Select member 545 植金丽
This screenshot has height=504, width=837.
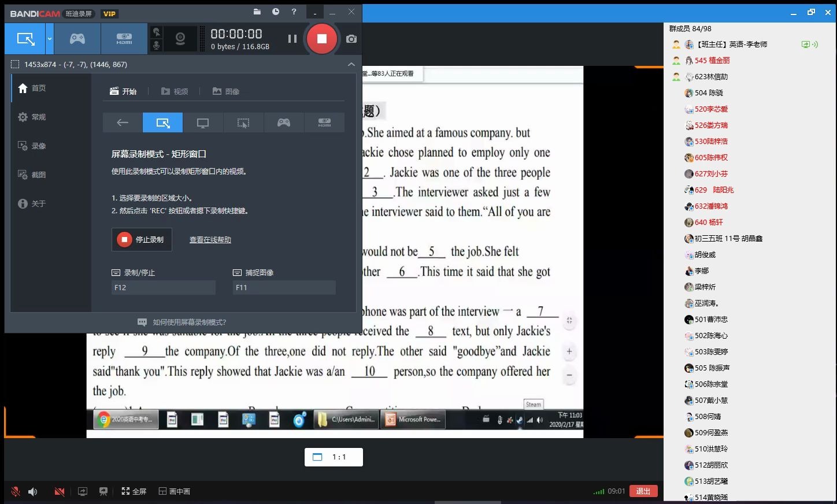pos(750,61)
